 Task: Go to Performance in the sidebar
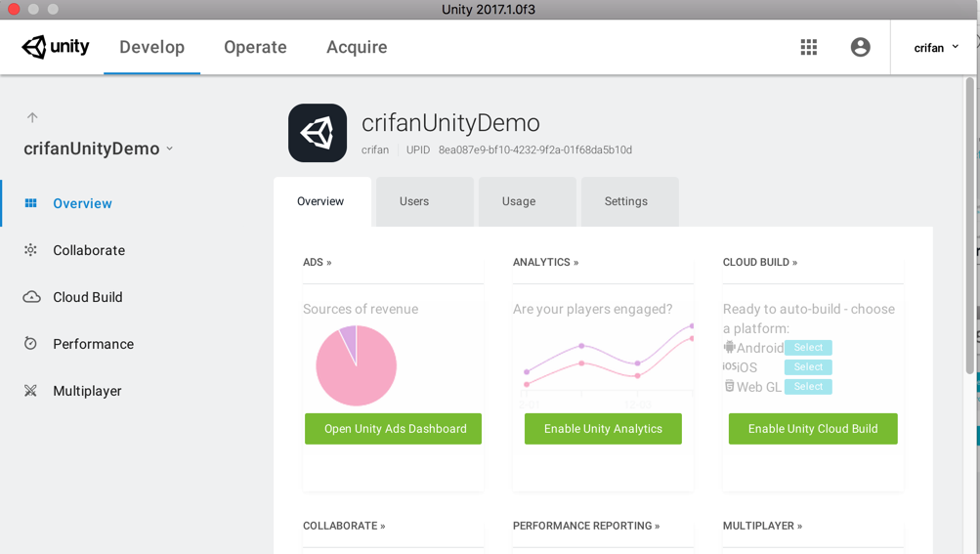pos(93,344)
